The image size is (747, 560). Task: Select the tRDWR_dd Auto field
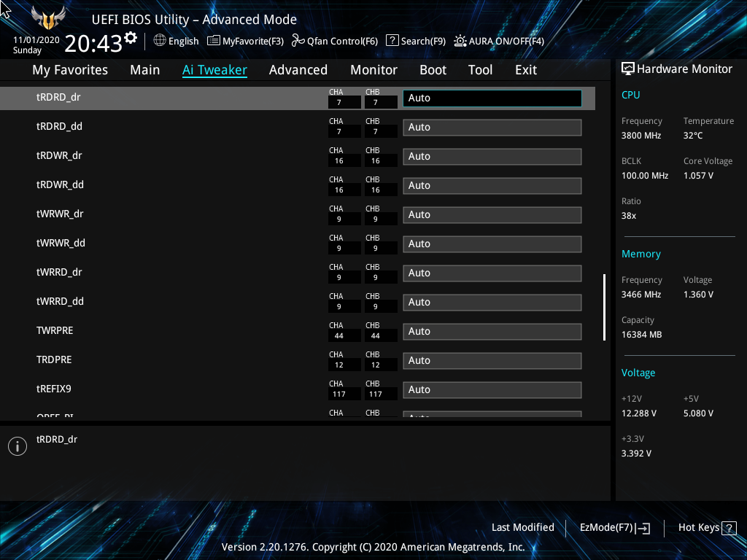pos(492,186)
